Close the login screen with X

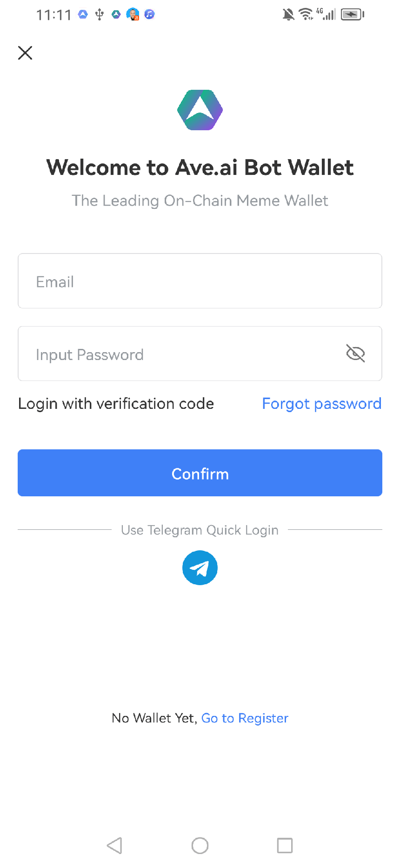25,53
